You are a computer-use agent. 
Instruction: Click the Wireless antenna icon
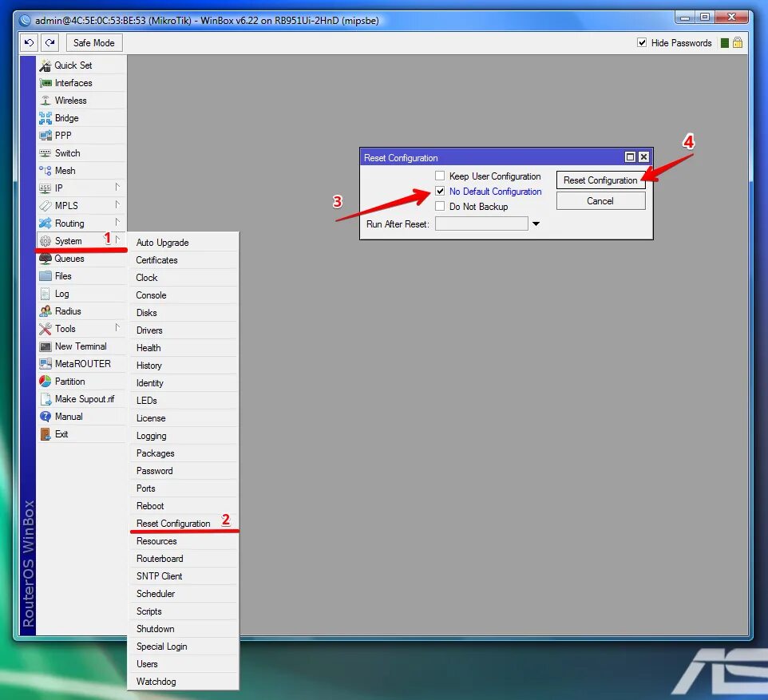45,101
